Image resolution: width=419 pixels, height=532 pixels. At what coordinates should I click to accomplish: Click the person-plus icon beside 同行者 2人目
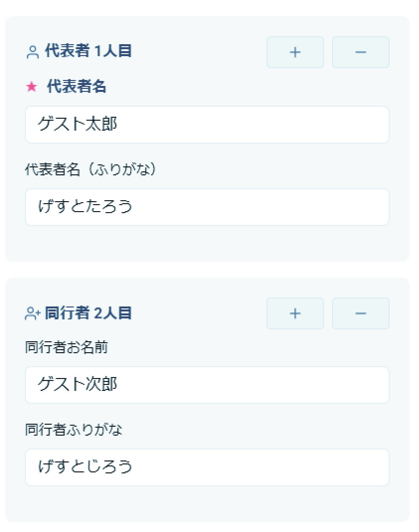[31, 312]
